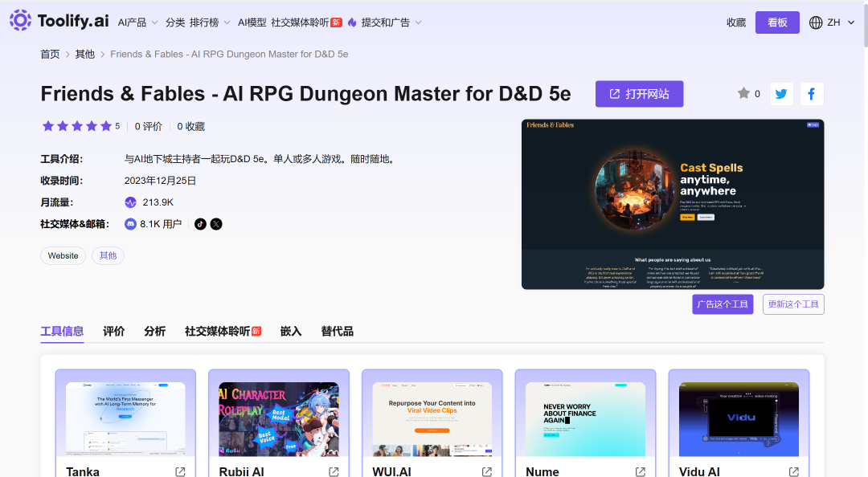Switch to the 嵌入 tab

pyautogui.click(x=291, y=332)
